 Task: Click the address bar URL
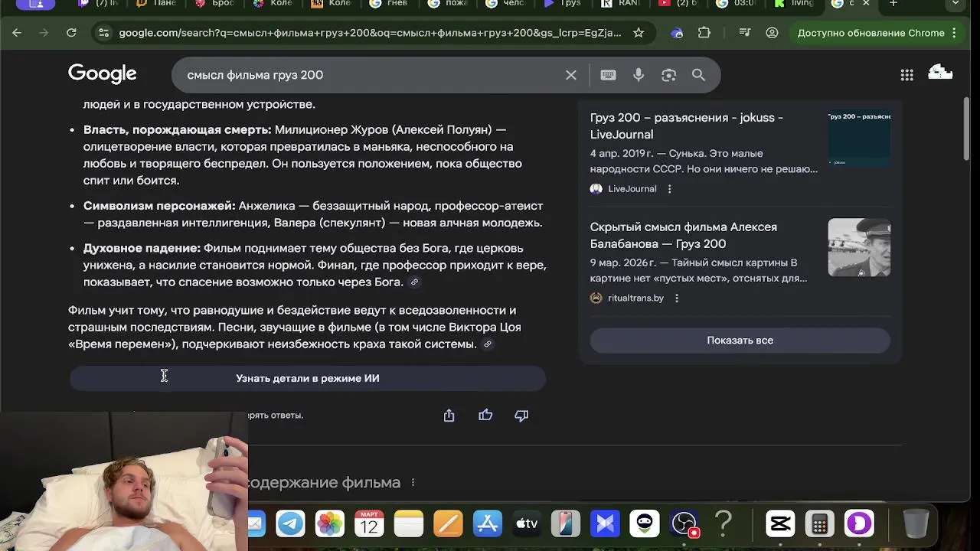[370, 33]
